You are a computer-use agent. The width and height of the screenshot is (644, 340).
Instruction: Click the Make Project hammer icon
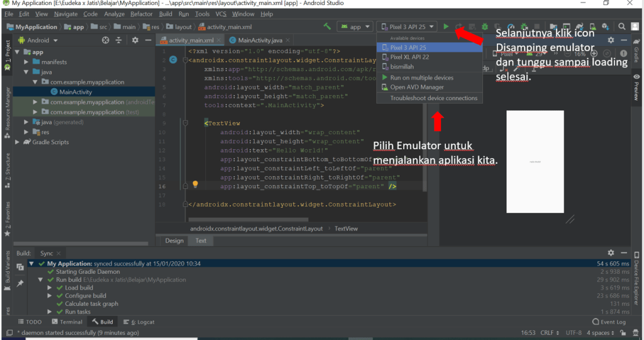(327, 26)
